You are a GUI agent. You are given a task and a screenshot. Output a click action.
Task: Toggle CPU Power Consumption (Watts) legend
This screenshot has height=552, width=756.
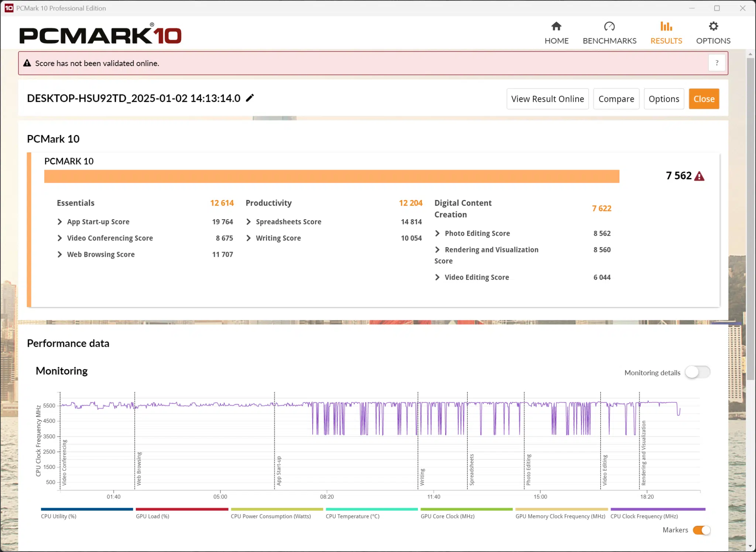(277, 514)
